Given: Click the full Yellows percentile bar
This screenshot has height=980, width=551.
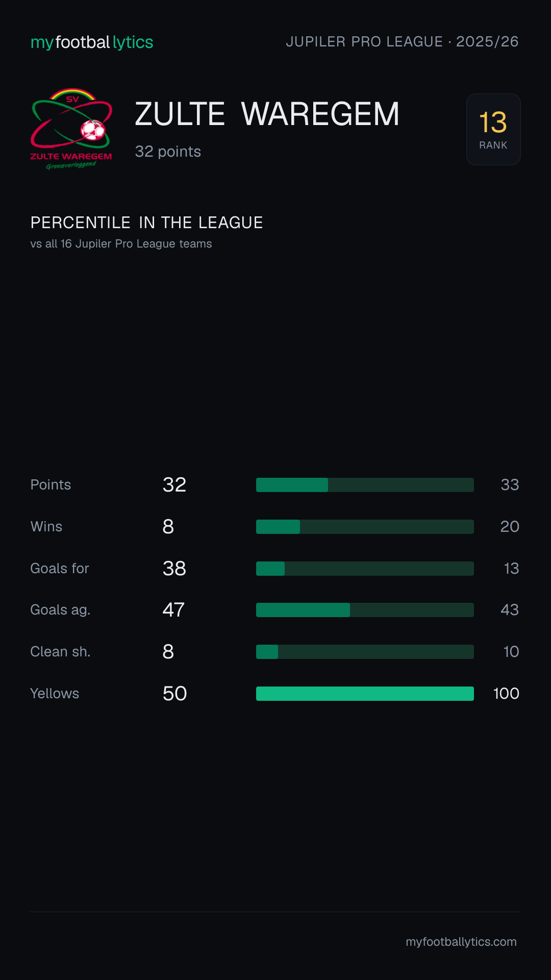Looking at the screenshot, I should [x=365, y=694].
